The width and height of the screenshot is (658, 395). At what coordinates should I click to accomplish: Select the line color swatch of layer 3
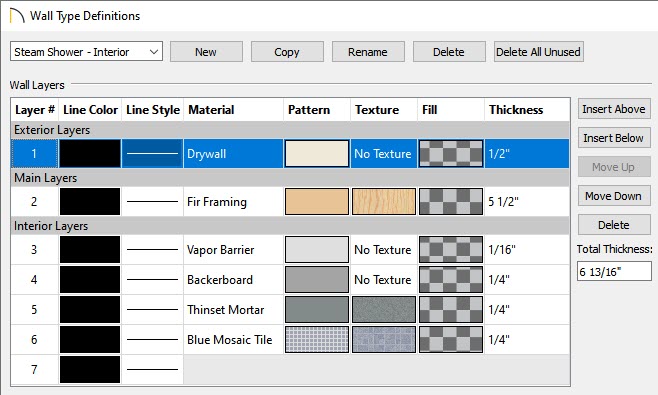[x=90, y=249]
